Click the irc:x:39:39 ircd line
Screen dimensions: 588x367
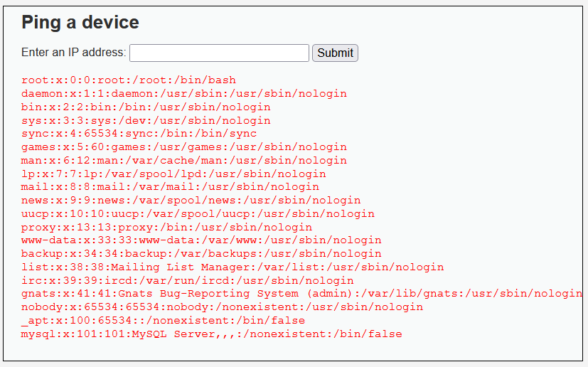[x=187, y=281]
